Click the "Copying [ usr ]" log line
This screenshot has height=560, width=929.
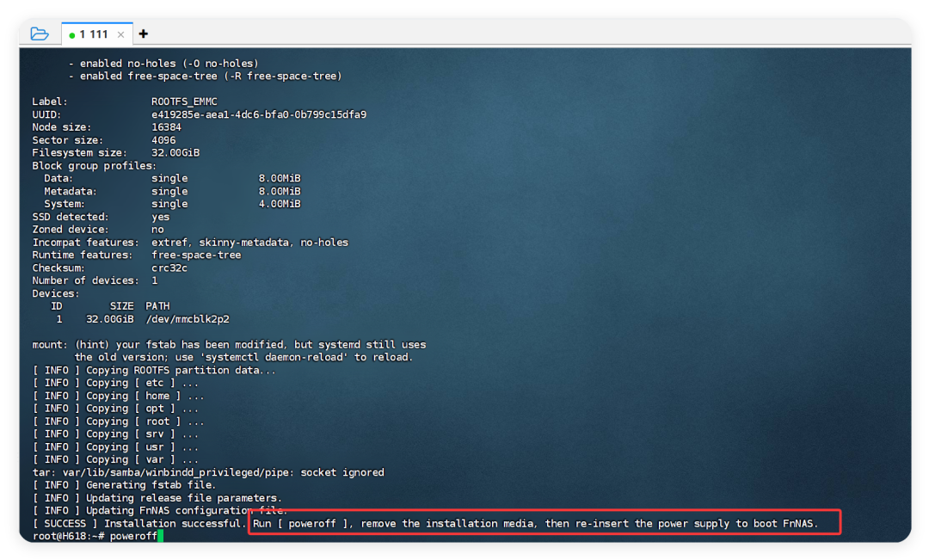click(x=115, y=446)
